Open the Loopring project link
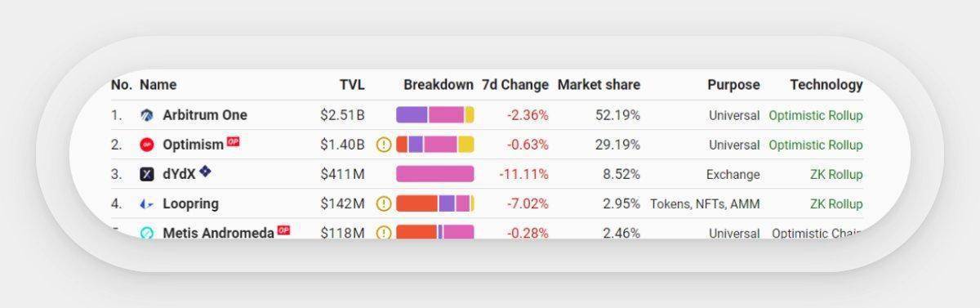The image size is (980, 308). tap(190, 203)
